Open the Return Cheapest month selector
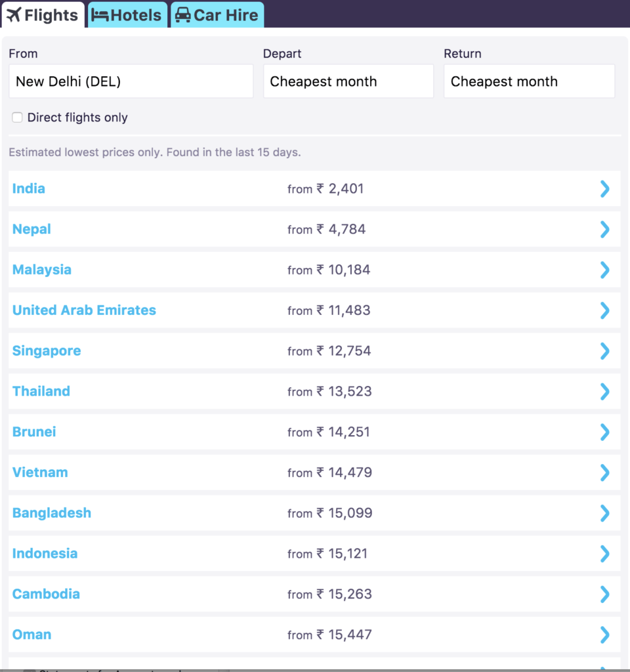The width and height of the screenshot is (630, 672). [x=529, y=81]
